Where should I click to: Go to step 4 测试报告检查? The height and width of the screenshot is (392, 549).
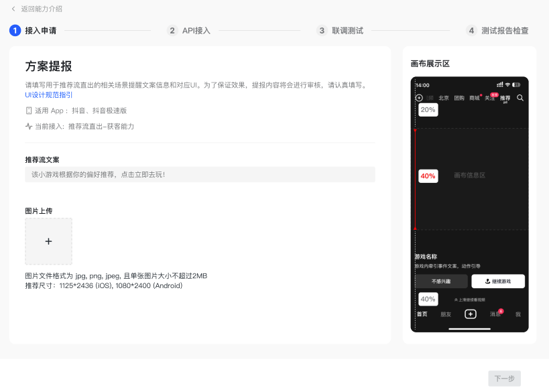pos(497,30)
